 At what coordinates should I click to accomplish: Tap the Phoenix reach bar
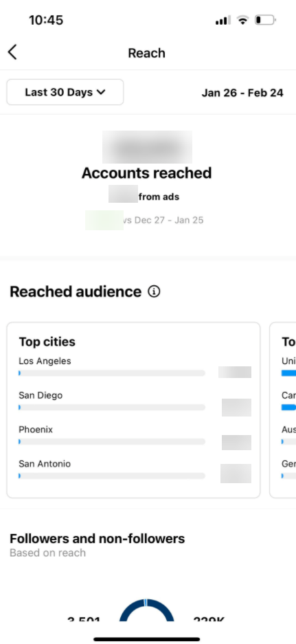(x=112, y=441)
